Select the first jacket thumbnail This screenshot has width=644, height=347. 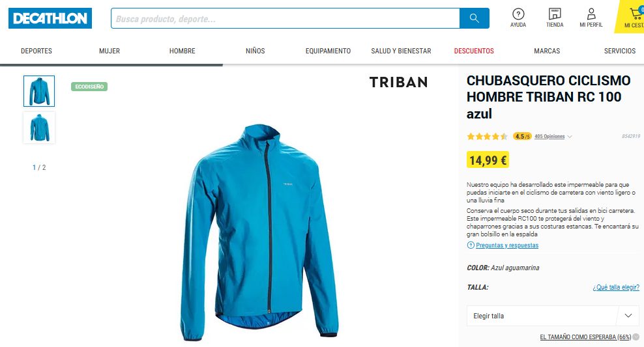click(39, 91)
